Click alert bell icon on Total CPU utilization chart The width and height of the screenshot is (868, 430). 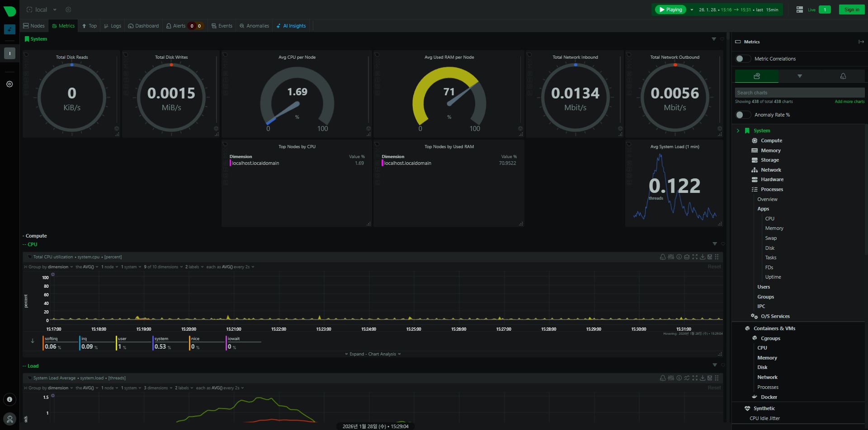coord(663,257)
